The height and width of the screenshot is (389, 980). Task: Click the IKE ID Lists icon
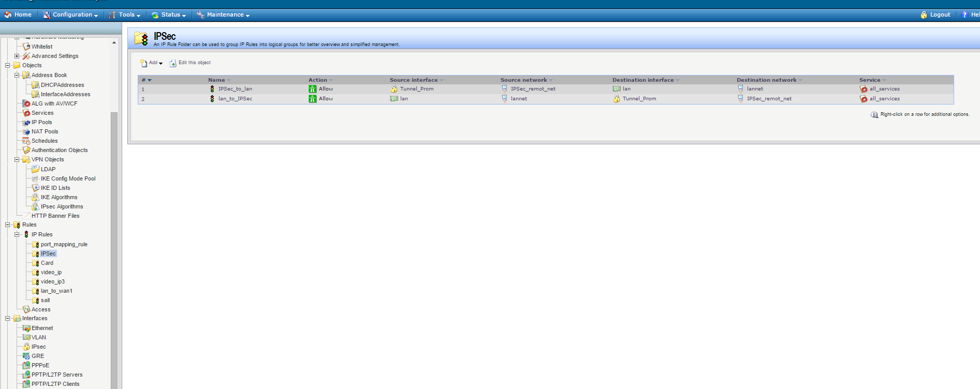tap(36, 188)
